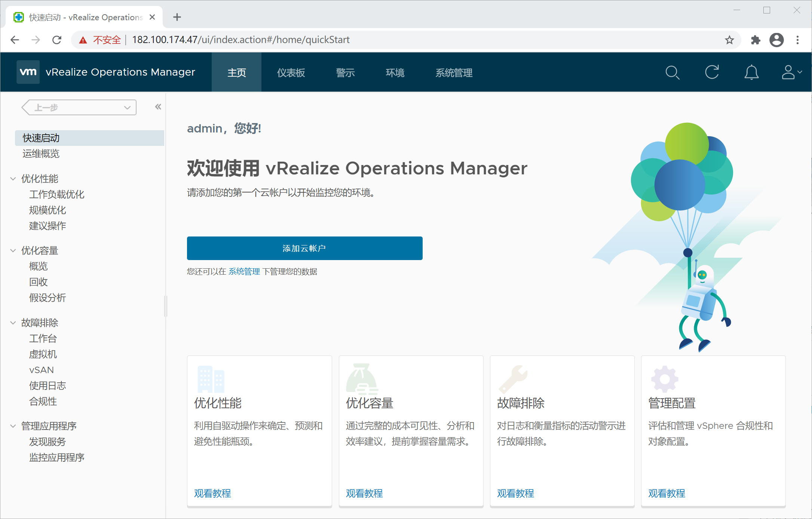Collapse the 优化性能 tree section
Viewport: 812px width, 519px height.
tap(13, 179)
